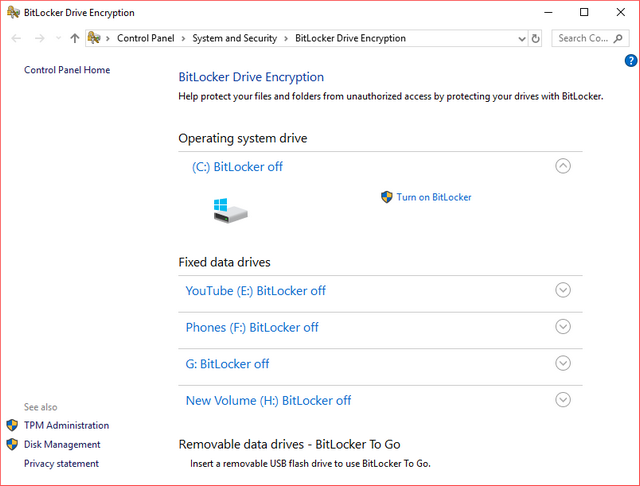Open Control Panel Home link
This screenshot has height=486, width=640.
click(x=67, y=70)
